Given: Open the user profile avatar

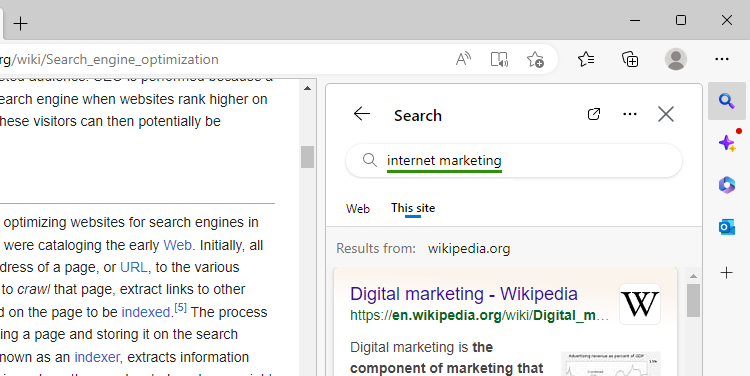Looking at the screenshot, I should click(676, 59).
